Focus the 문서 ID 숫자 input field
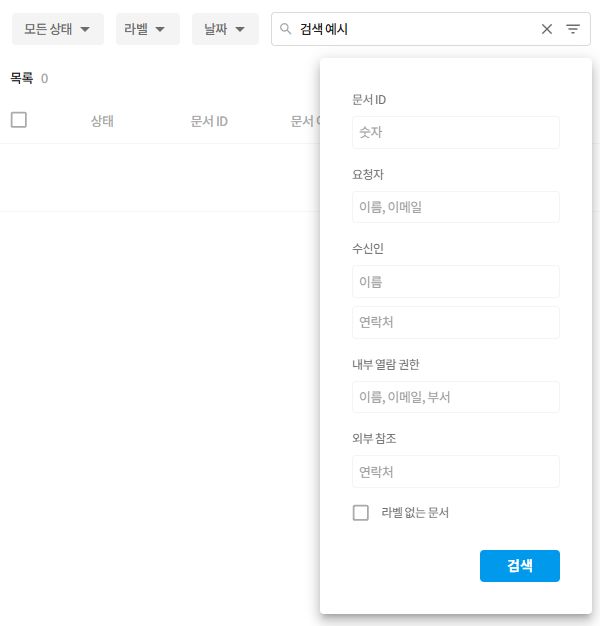Screen dimensions: 600x626 tap(455, 132)
